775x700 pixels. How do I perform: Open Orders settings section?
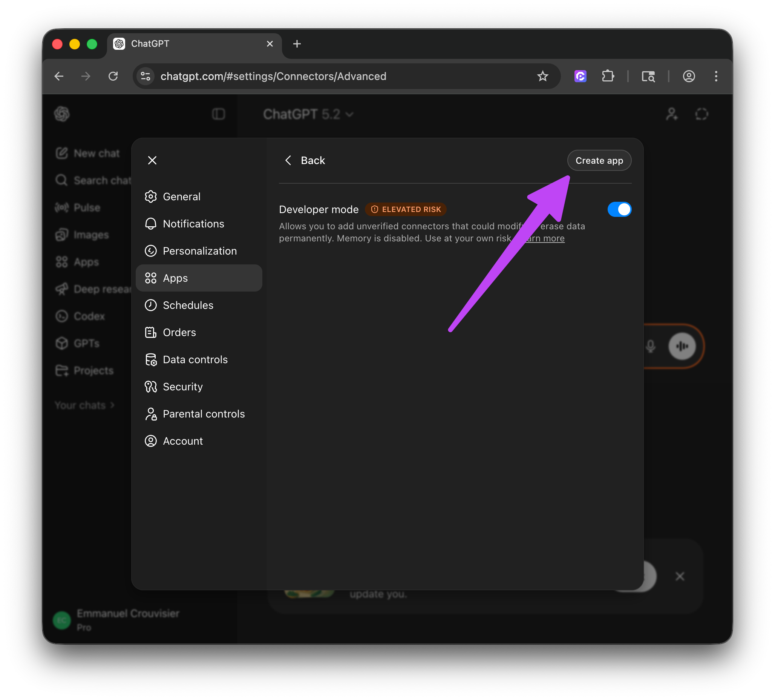(179, 332)
